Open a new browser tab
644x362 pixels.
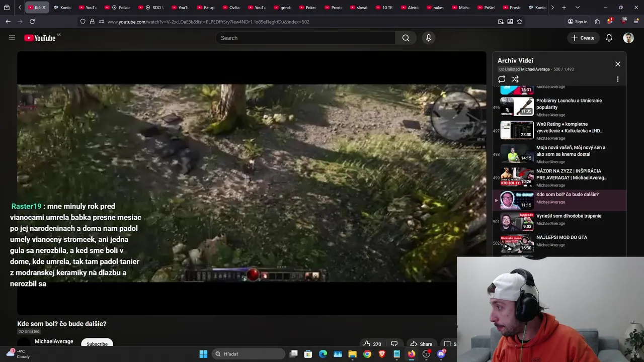[x=564, y=8]
